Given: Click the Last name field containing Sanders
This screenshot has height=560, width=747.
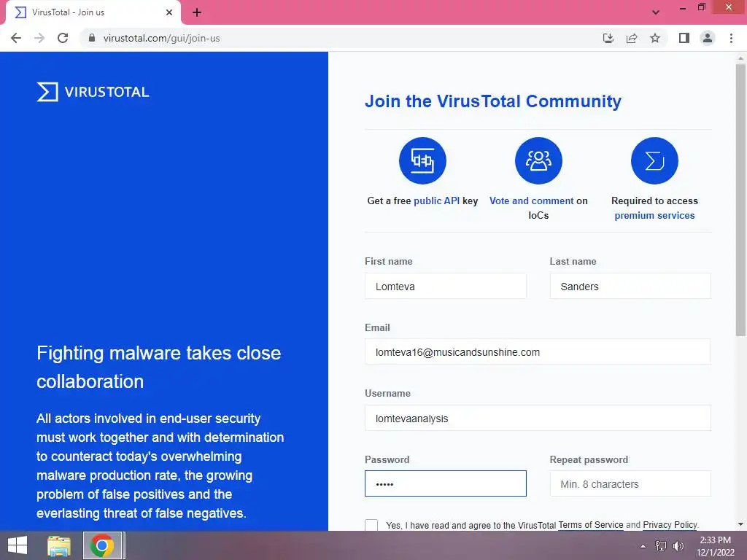Looking at the screenshot, I should point(630,286).
